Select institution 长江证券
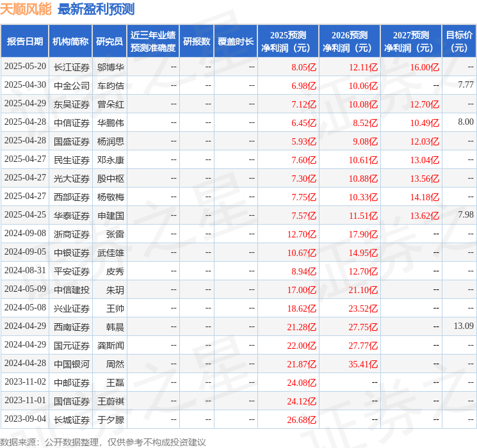477x448 pixels. point(72,67)
